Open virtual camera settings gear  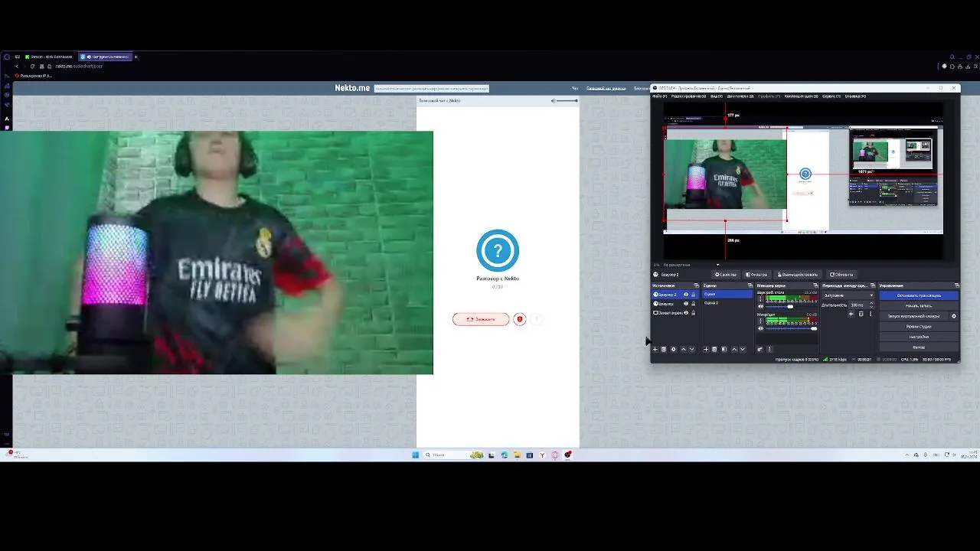[954, 316]
